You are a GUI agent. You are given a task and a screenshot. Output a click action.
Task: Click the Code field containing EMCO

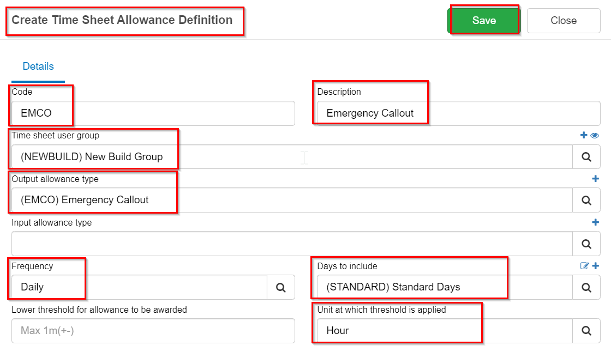(153, 113)
